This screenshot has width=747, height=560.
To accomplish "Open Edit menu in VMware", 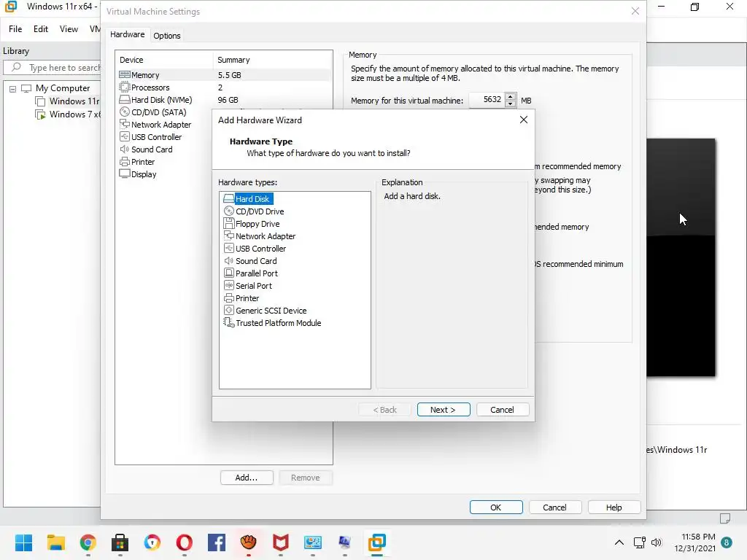I will [41, 29].
